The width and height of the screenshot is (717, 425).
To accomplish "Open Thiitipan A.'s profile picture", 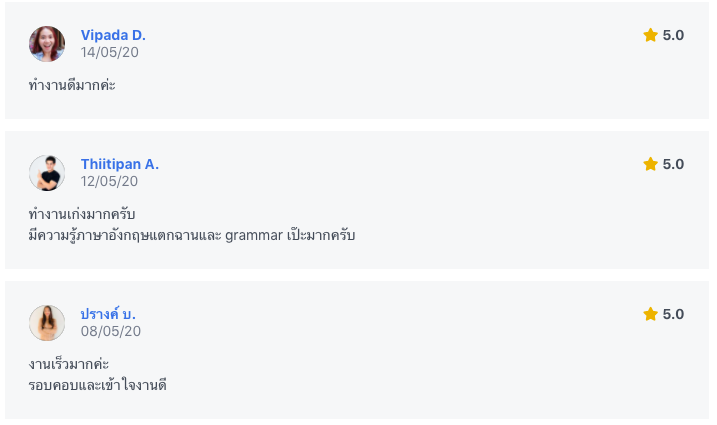I will (47, 173).
